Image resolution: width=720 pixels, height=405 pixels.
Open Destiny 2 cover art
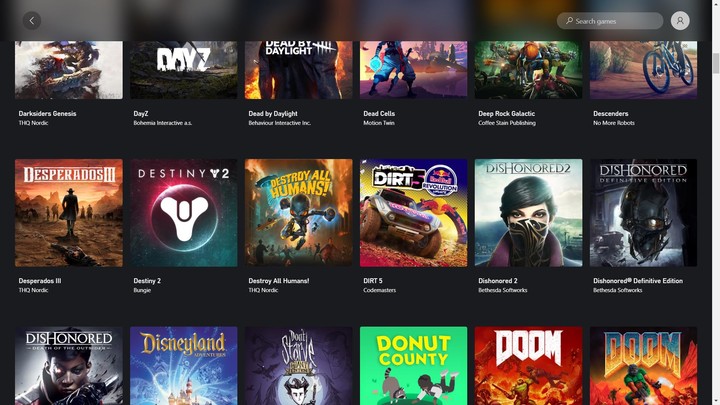click(x=184, y=213)
